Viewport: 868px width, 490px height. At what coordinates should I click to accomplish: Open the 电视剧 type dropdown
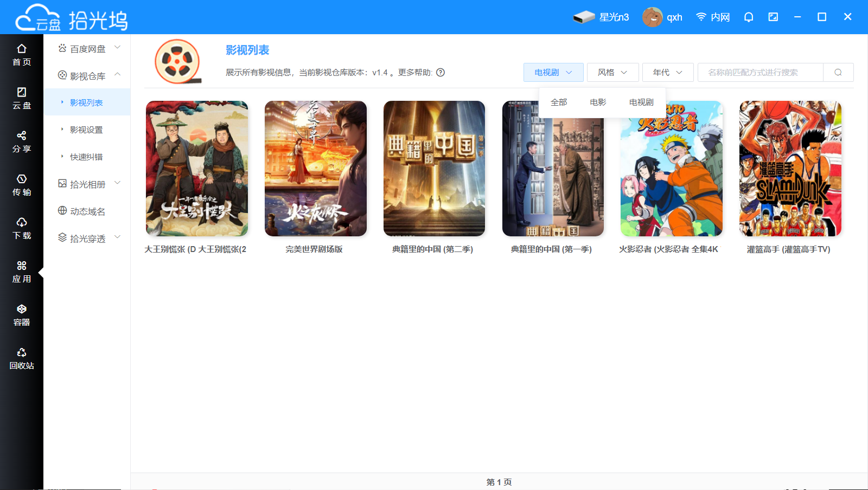[x=553, y=72]
